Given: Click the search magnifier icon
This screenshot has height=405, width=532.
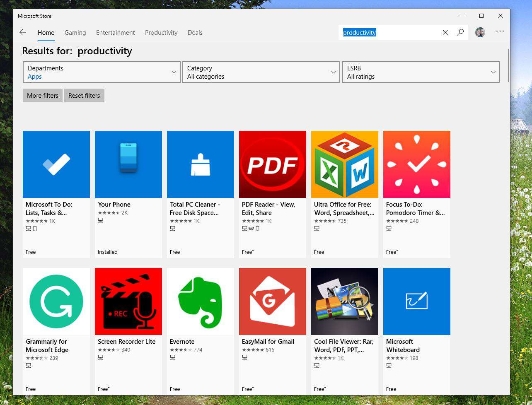Looking at the screenshot, I should pos(460,32).
